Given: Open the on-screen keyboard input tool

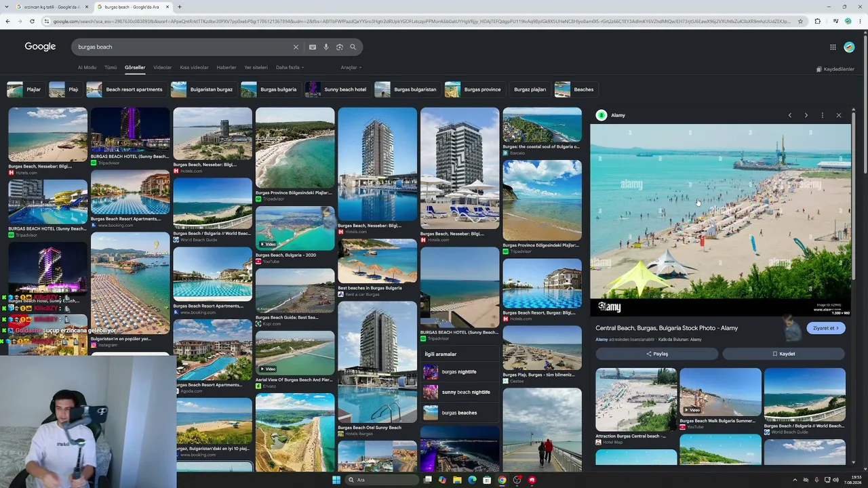Looking at the screenshot, I should [313, 47].
